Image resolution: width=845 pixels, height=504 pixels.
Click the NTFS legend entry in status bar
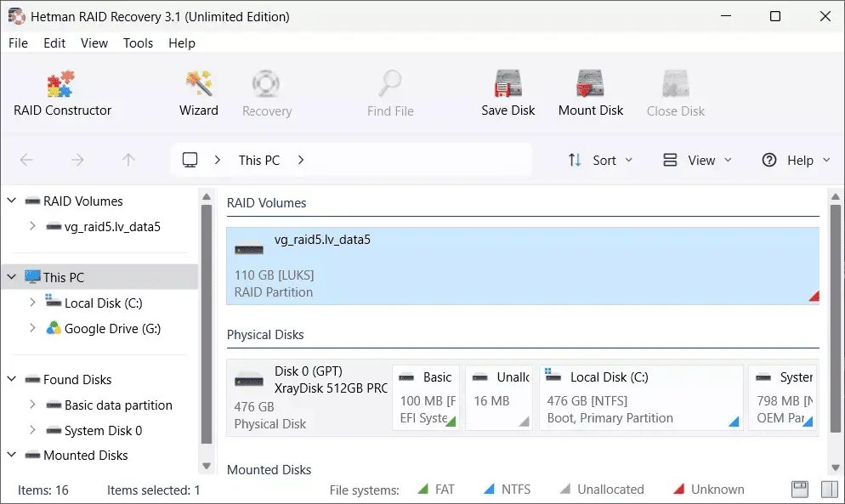point(507,489)
